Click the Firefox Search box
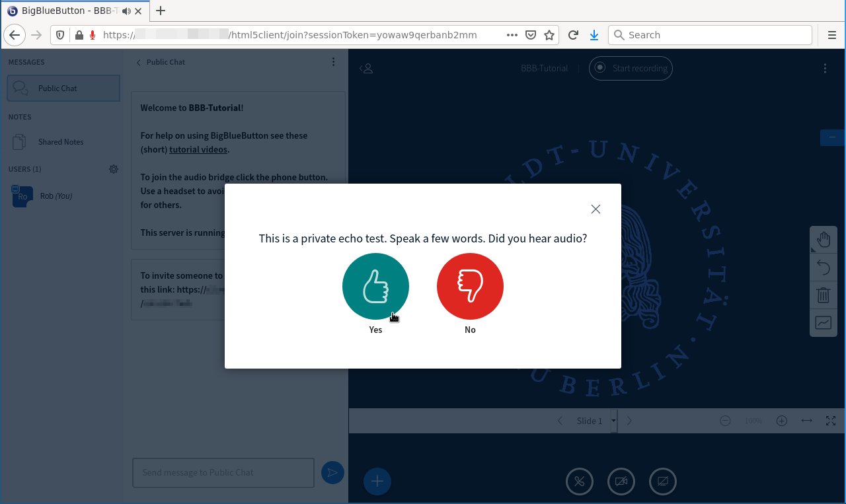This screenshot has width=846, height=504. [x=710, y=35]
